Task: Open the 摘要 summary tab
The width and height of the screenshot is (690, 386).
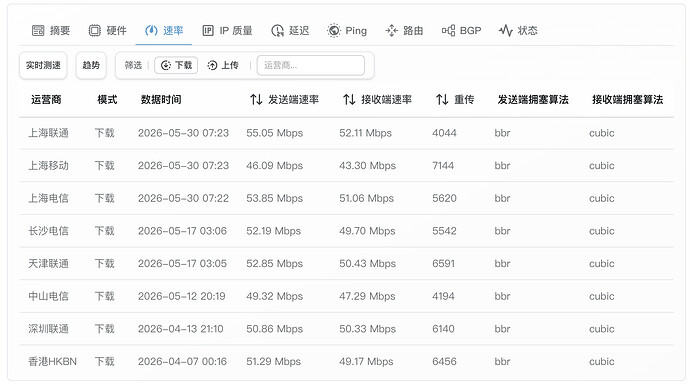Action: [51, 30]
